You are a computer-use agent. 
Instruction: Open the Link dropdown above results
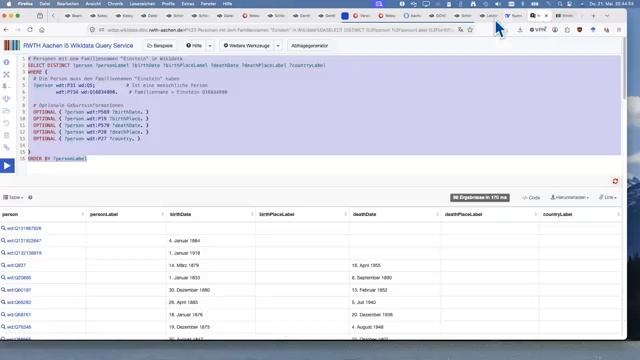[x=608, y=198]
